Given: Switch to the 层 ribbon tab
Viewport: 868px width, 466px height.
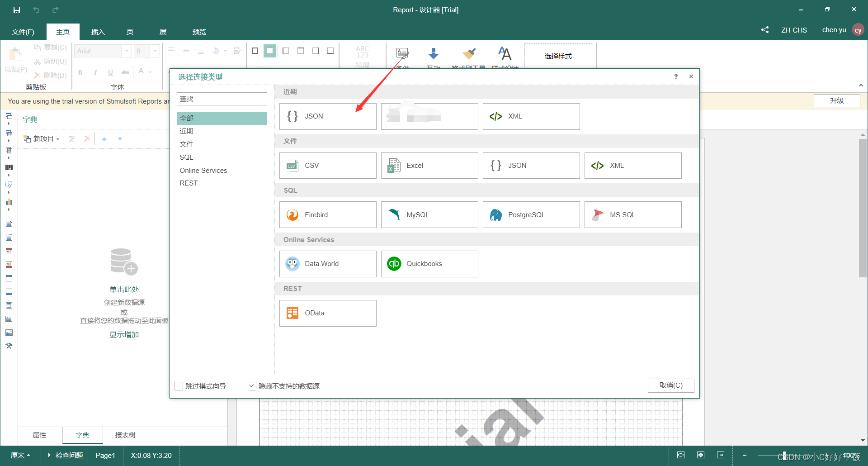Looking at the screenshot, I should coord(163,32).
